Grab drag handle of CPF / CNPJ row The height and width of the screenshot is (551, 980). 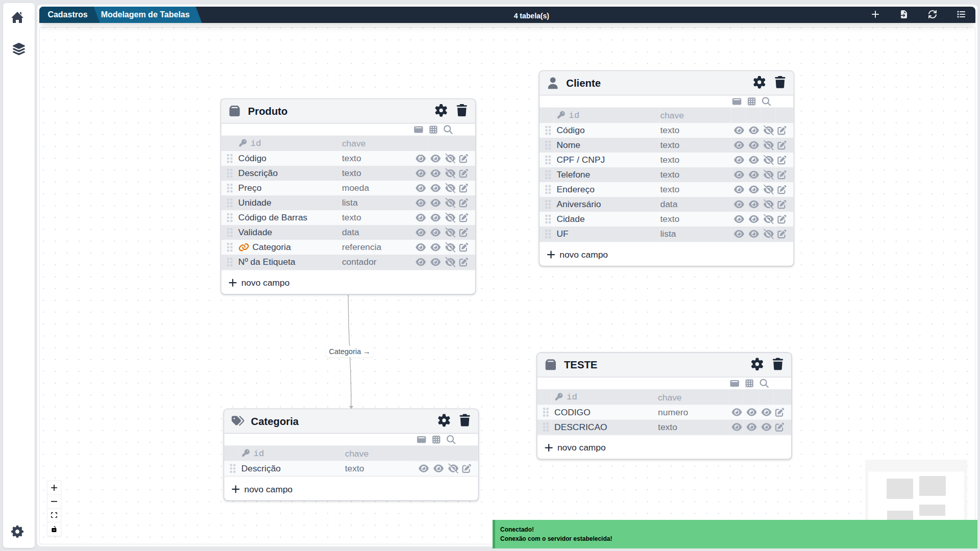[548, 160]
